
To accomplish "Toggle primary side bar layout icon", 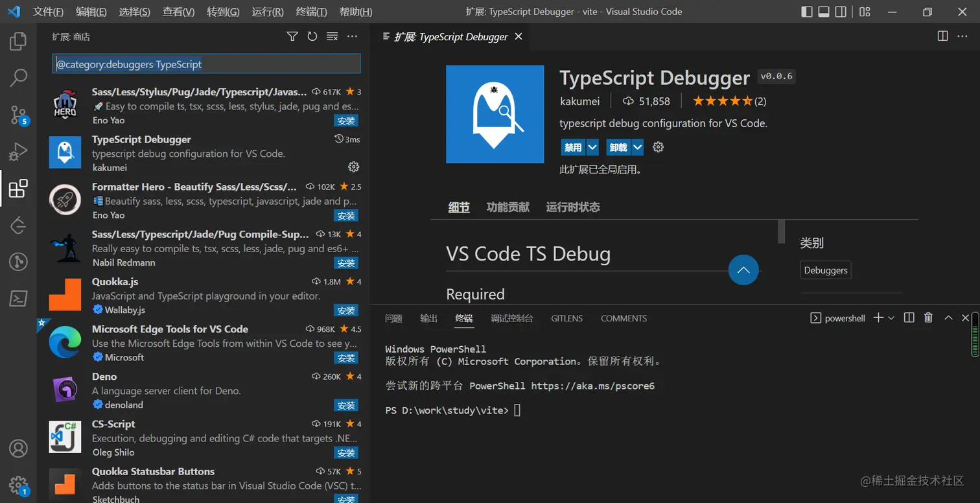I will [807, 12].
